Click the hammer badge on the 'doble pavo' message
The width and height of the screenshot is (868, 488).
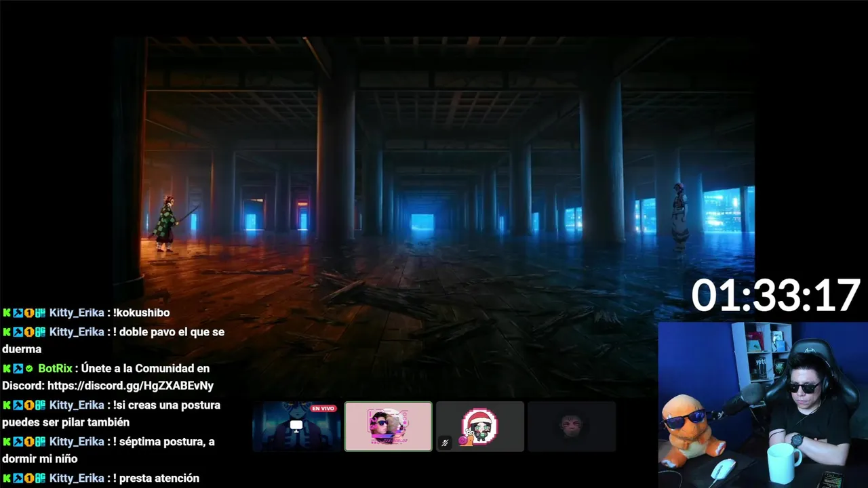click(x=18, y=332)
